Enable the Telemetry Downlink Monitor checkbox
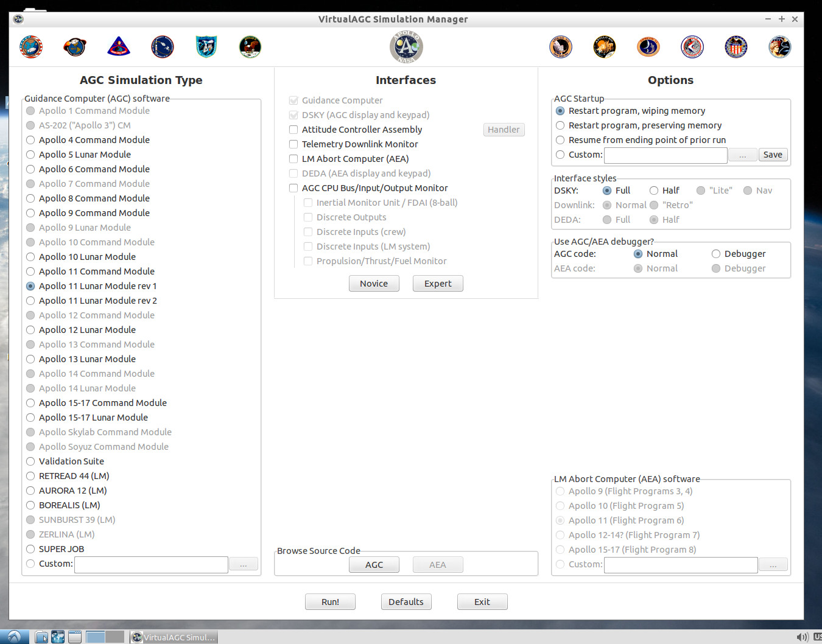 [x=293, y=144]
